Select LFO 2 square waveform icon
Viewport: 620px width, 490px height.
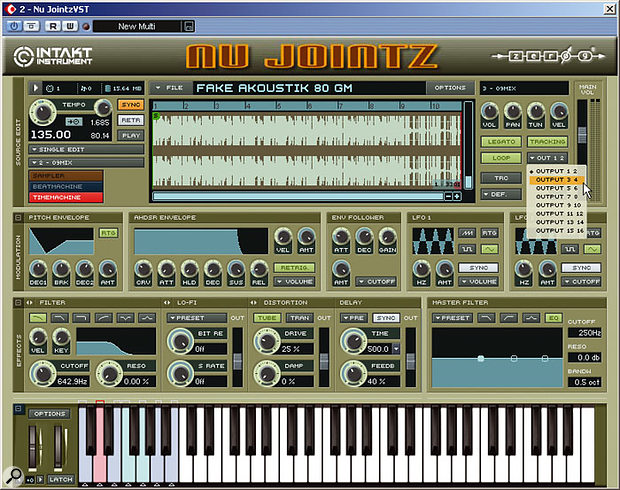pyautogui.click(x=570, y=249)
